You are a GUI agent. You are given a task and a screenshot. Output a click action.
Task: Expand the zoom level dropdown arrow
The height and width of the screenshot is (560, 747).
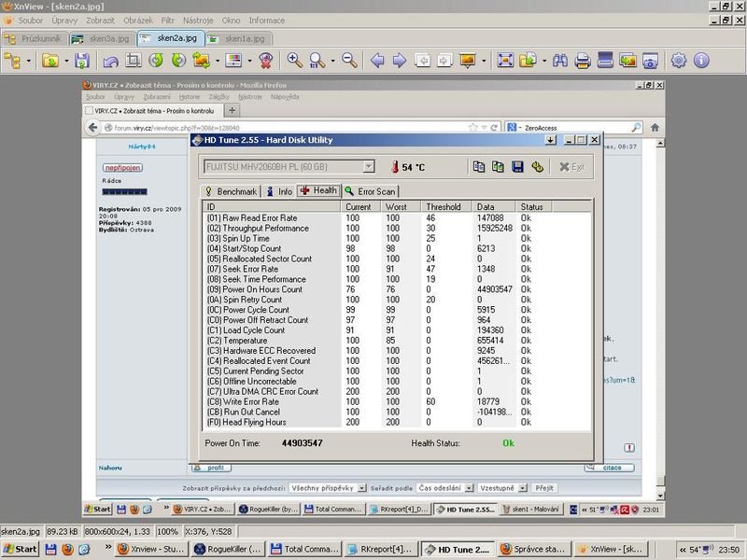pyautogui.click(x=332, y=61)
